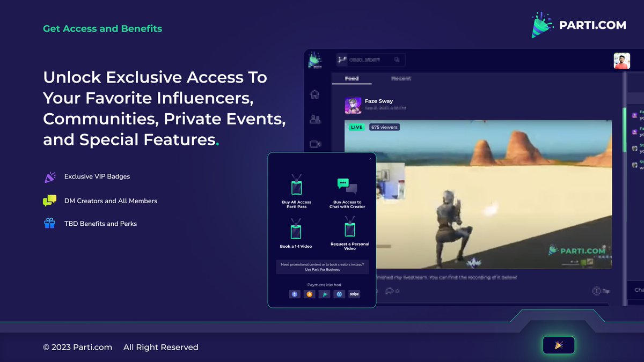The image size is (644, 362).
Task: Open the user profile avatar in the app header
Action: coord(621,61)
